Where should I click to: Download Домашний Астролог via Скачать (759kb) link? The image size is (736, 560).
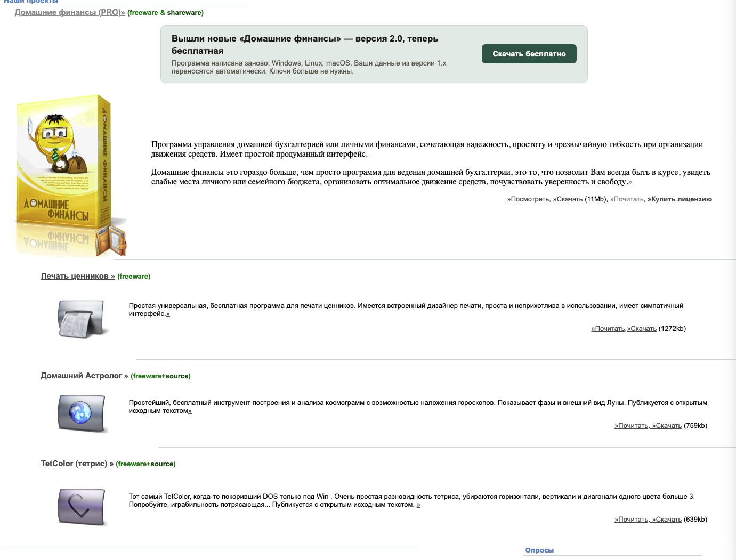coord(667,426)
